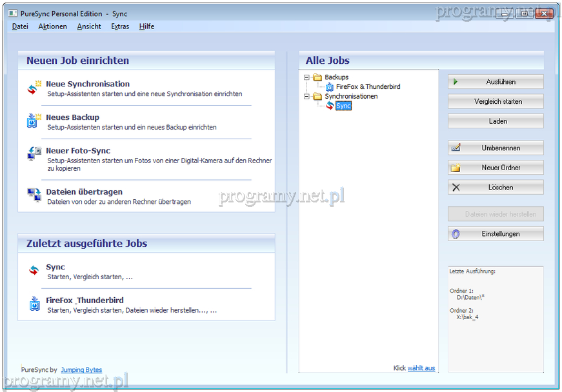Collapse the Synchronisationen folder node
Viewport: 562px width, 392px height.
[x=307, y=97]
